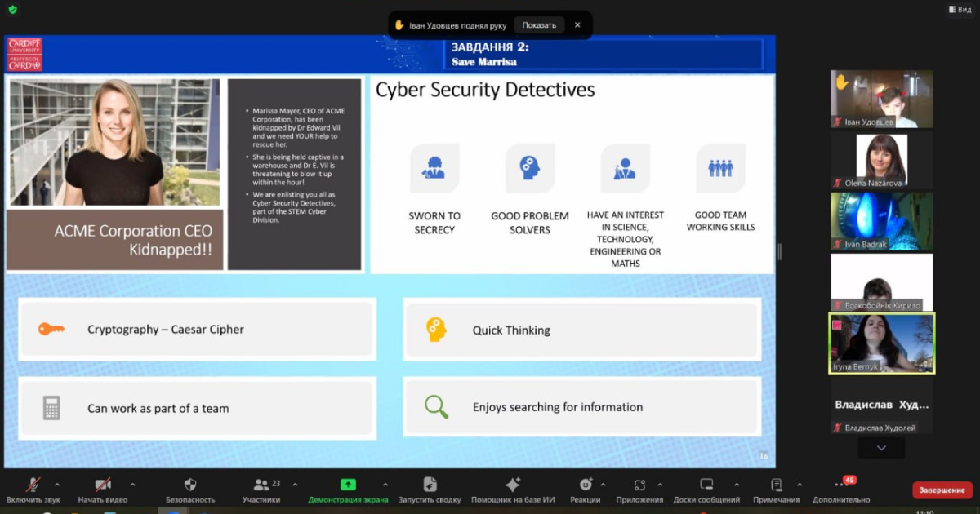Screen dimensions: 980x514
Task: Start camera with Начать видео
Action: point(103,485)
